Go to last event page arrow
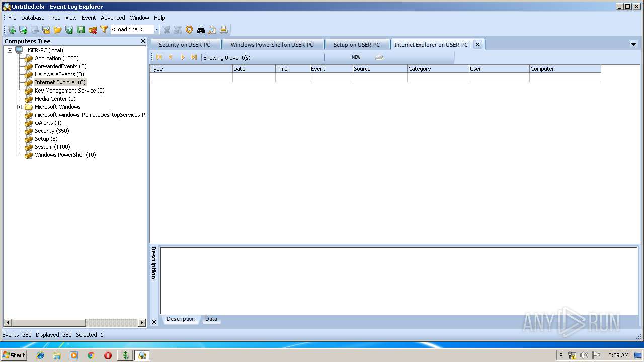 click(x=194, y=57)
